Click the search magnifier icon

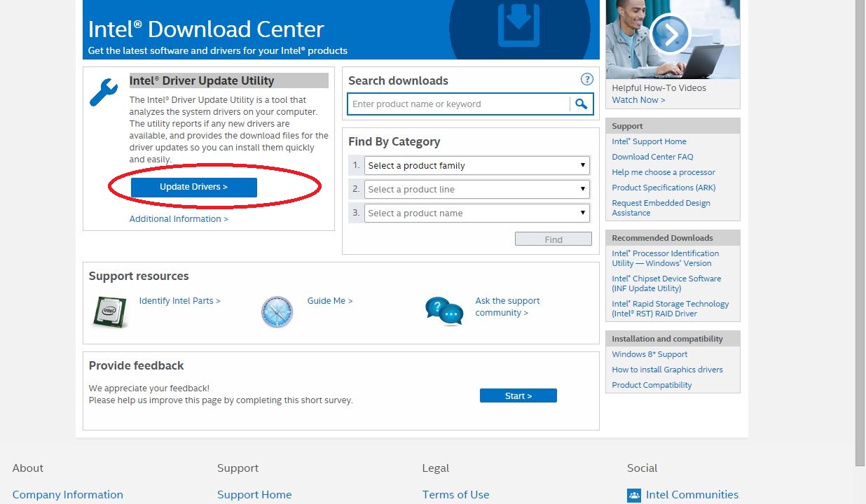tap(581, 104)
